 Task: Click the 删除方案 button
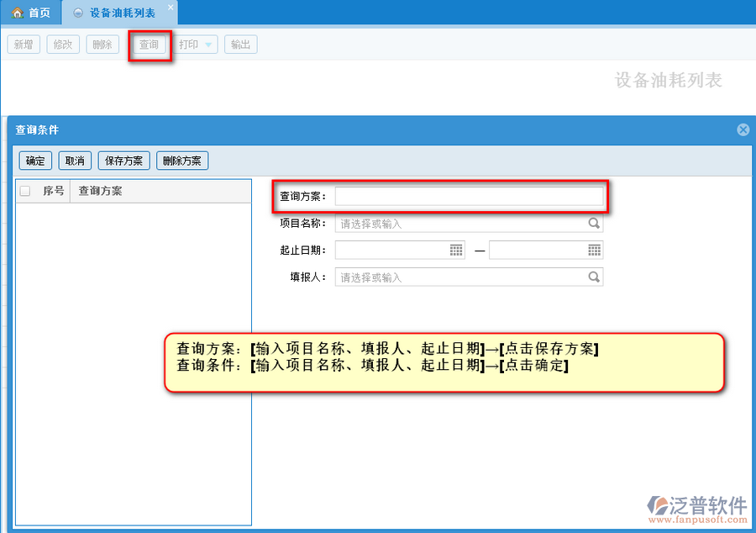(x=182, y=161)
